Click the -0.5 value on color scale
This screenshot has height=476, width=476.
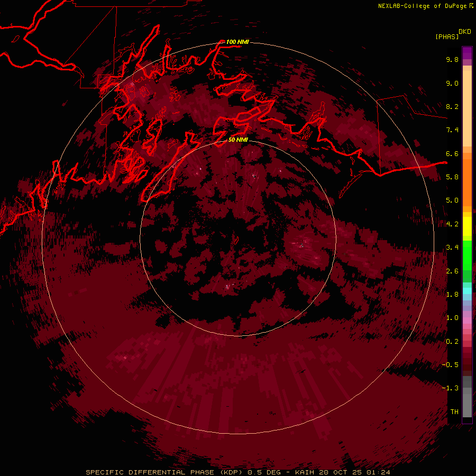(451, 365)
